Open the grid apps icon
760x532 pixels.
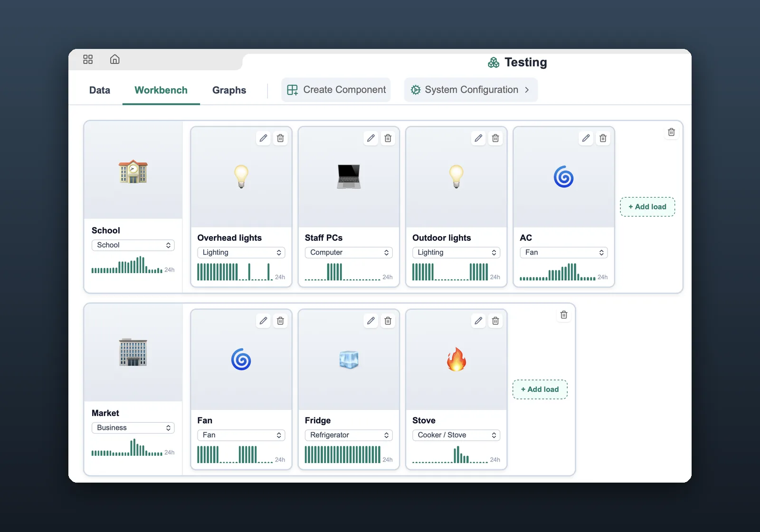pos(88,59)
